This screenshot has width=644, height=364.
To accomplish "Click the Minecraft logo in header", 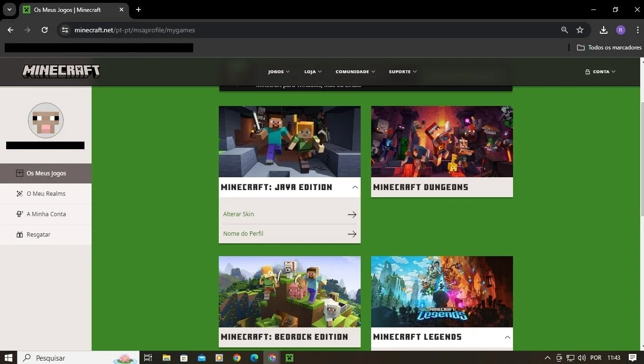I will [x=61, y=72].
